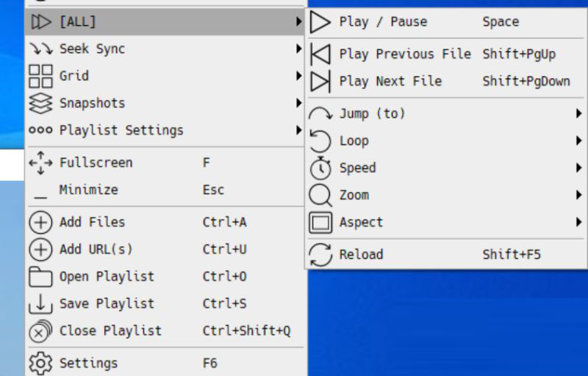
Task: Click the Snapshots layers icon
Action: (40, 103)
